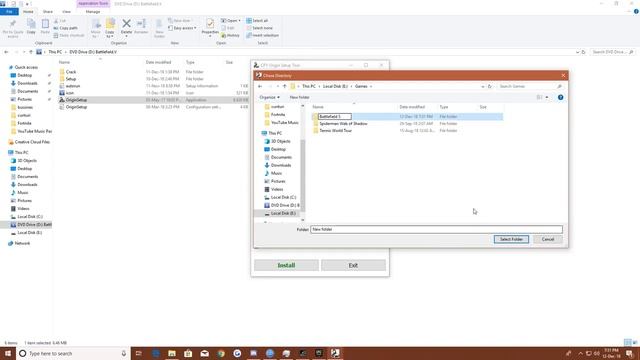The width and height of the screenshot is (640, 360).
Task: Click the Home ribbon tab
Action: coord(28,12)
